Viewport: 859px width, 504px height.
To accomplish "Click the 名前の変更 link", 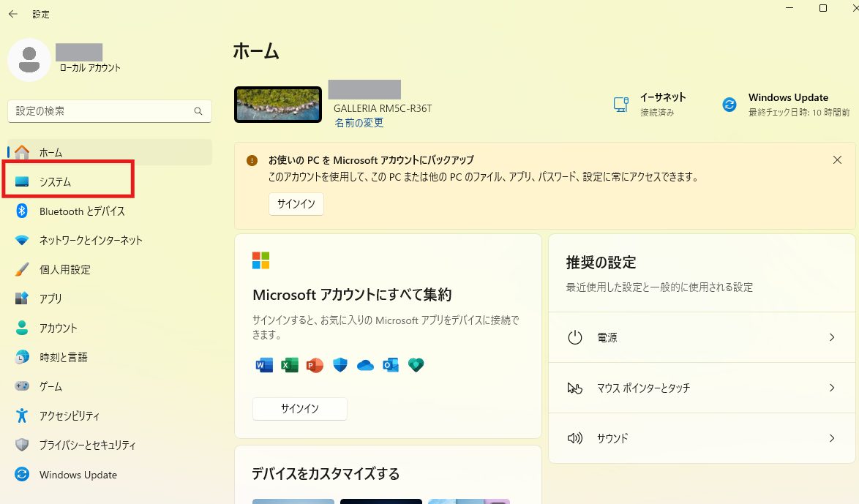I will tap(359, 123).
